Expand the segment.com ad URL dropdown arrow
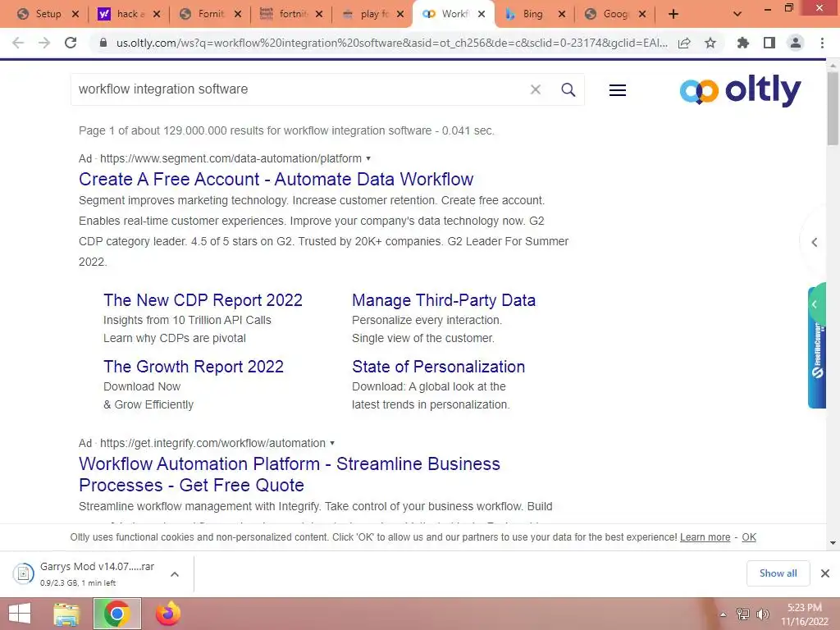 click(368, 158)
